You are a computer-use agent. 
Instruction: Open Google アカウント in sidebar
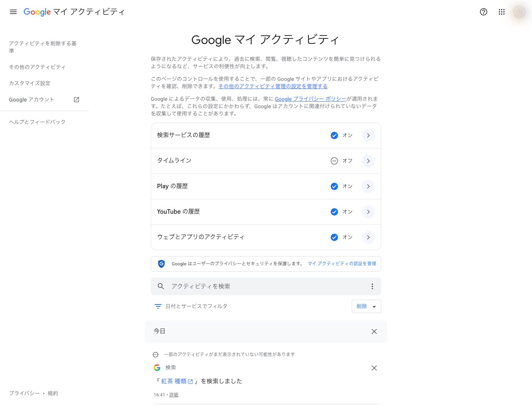pyautogui.click(x=31, y=100)
